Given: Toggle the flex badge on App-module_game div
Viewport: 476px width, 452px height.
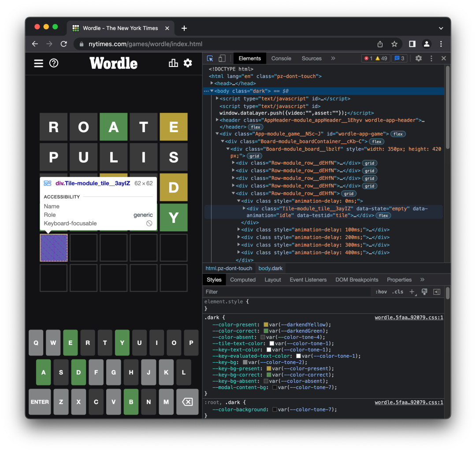Looking at the screenshot, I should pyautogui.click(x=398, y=134).
